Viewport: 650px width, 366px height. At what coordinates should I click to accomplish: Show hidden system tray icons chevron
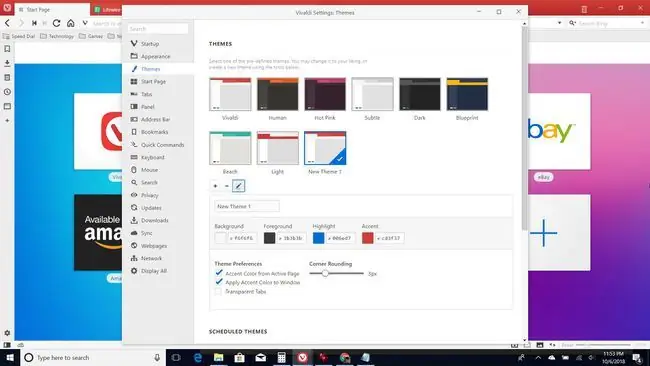tap(538, 357)
